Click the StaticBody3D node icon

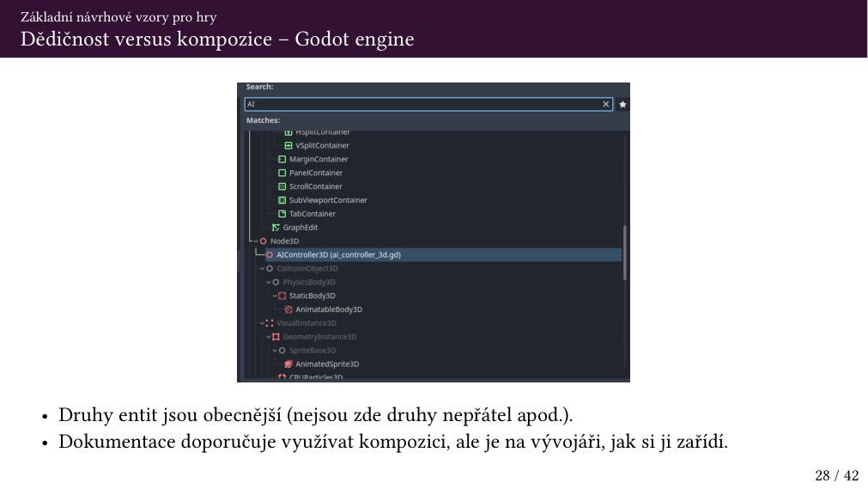click(282, 296)
